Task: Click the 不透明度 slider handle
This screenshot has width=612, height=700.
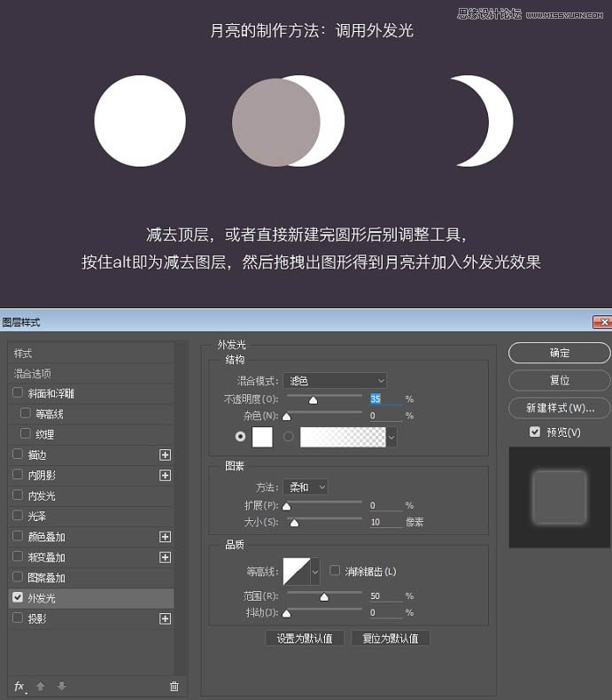Action: (314, 400)
